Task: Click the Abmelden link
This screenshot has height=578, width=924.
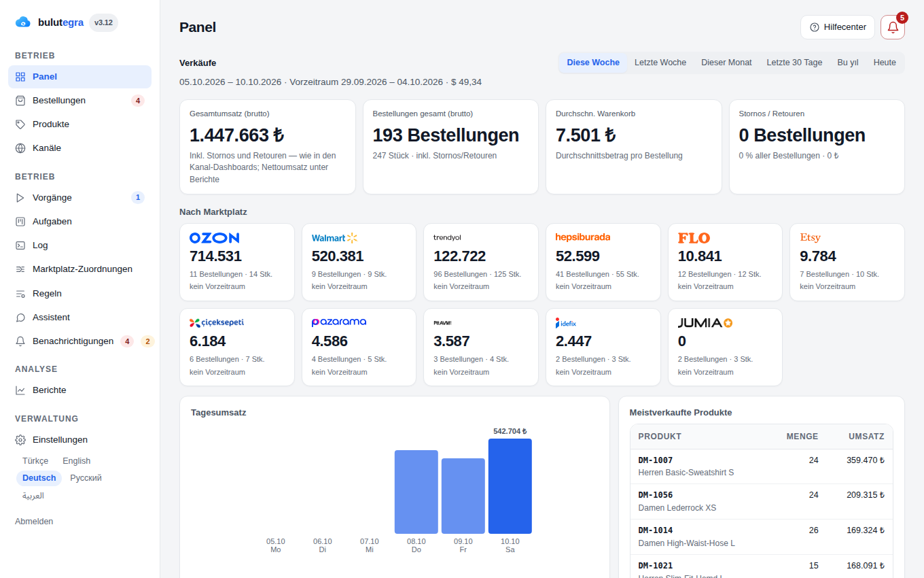Action: [x=34, y=522]
